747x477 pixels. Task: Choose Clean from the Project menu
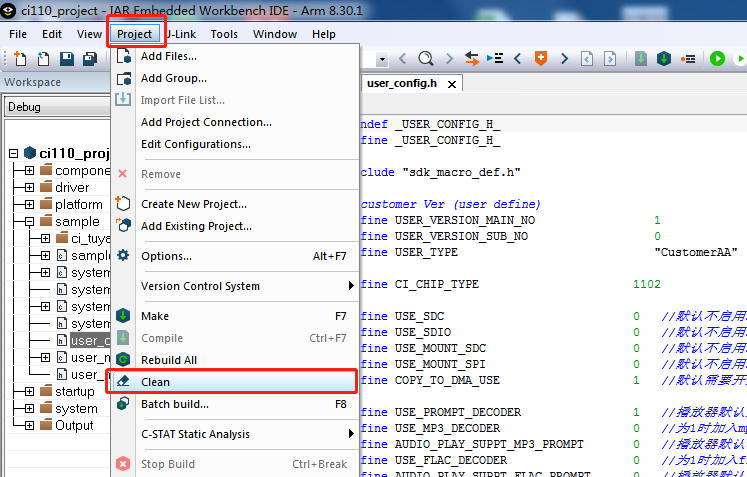pyautogui.click(x=234, y=382)
